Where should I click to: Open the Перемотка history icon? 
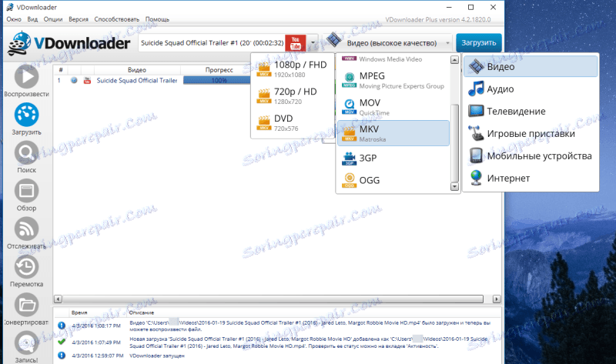coord(26,267)
